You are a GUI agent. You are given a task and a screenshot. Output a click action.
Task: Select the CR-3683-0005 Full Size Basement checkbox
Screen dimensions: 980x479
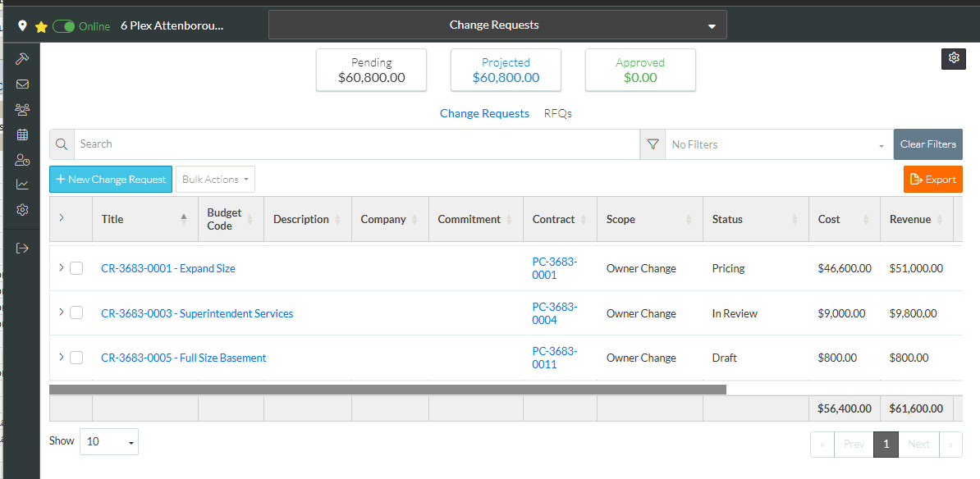coord(76,358)
